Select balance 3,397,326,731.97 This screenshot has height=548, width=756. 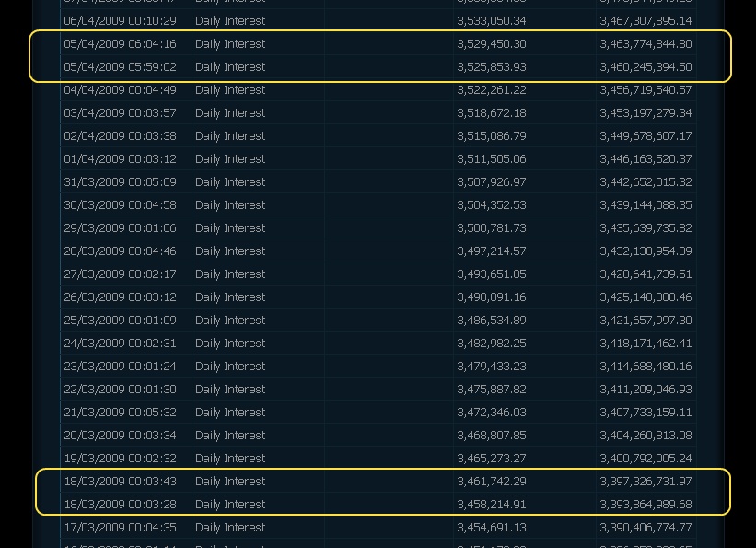coord(646,482)
